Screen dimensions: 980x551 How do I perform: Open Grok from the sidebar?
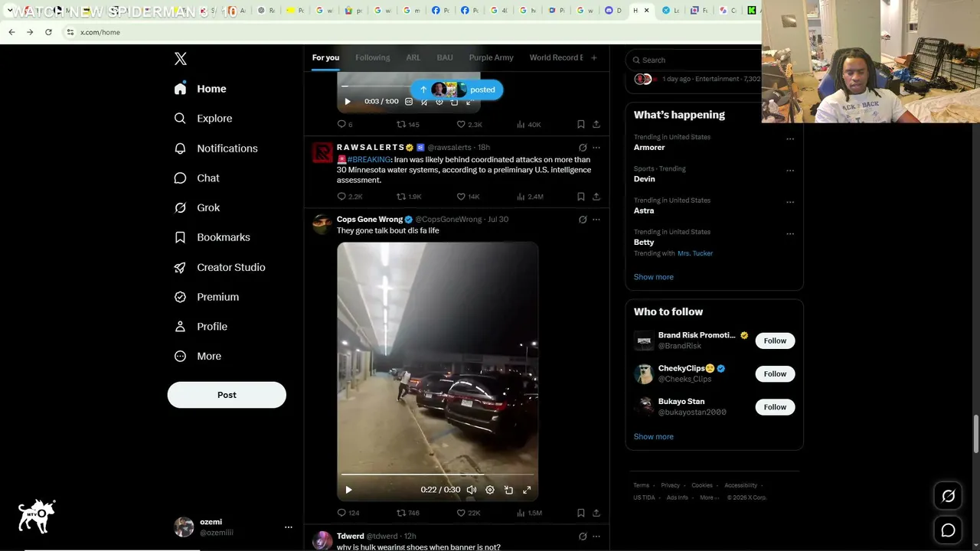click(x=197, y=208)
